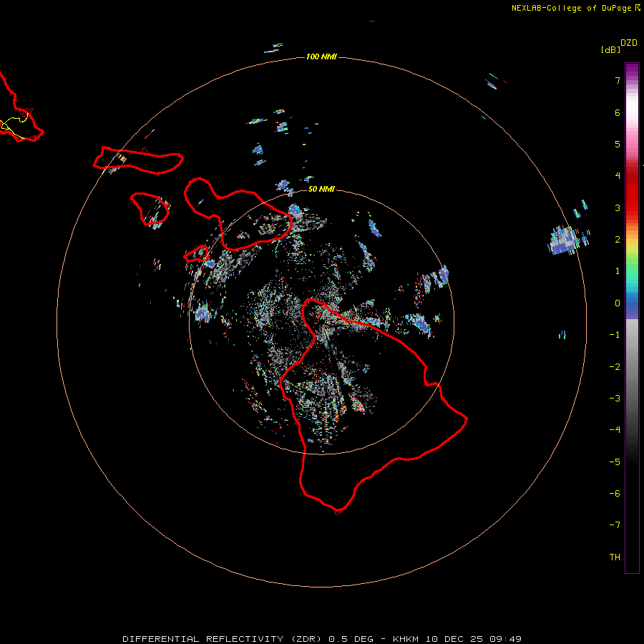This screenshot has width=644, height=644.
Task: Click the 0 value on the ZDR scale
Action: (618, 303)
